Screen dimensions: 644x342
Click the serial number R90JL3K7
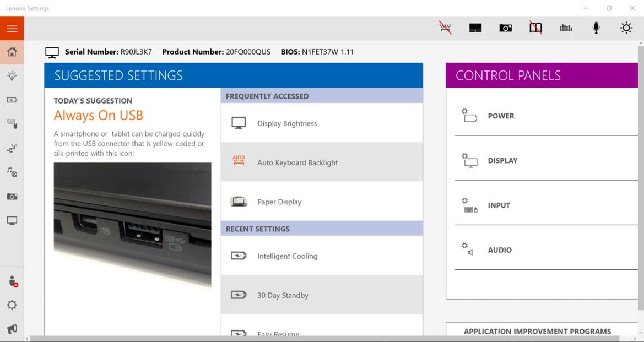tap(136, 52)
